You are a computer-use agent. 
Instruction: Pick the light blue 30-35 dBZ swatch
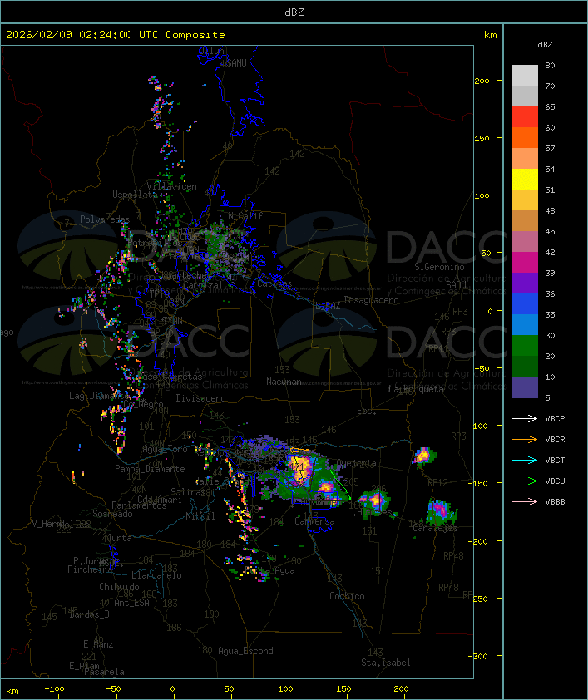pos(525,324)
